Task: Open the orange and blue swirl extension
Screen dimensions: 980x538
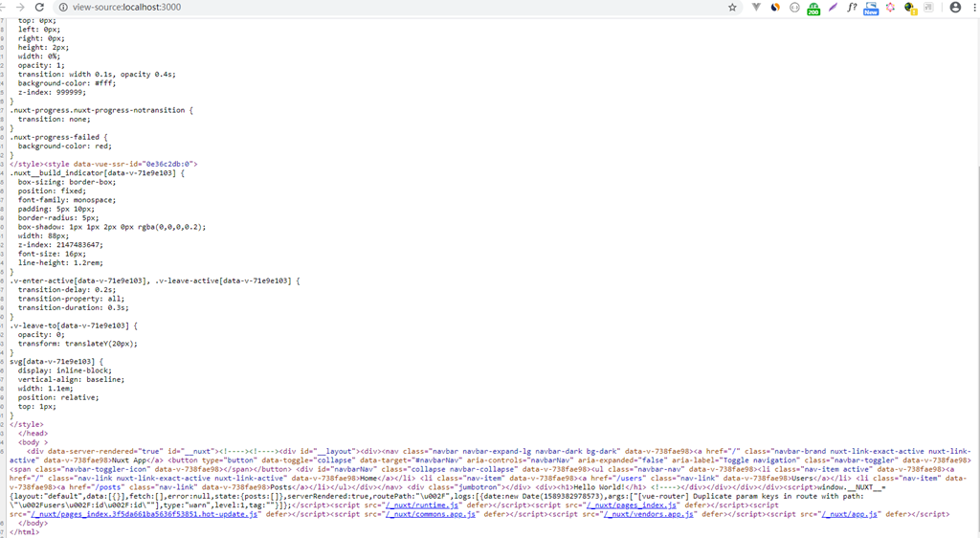Action: 775,8
